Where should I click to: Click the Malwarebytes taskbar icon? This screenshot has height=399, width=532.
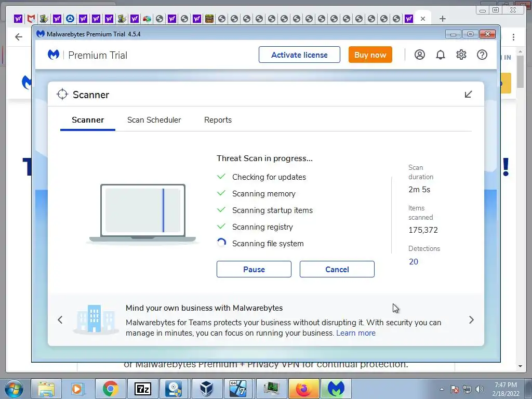tap(336, 389)
